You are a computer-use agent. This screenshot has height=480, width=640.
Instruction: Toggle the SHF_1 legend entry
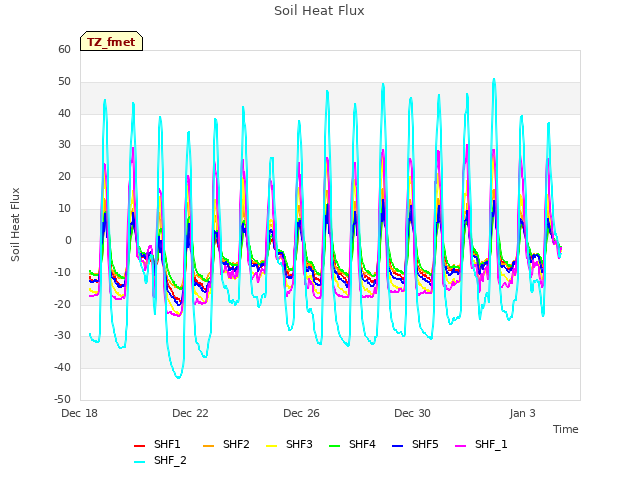point(481,444)
